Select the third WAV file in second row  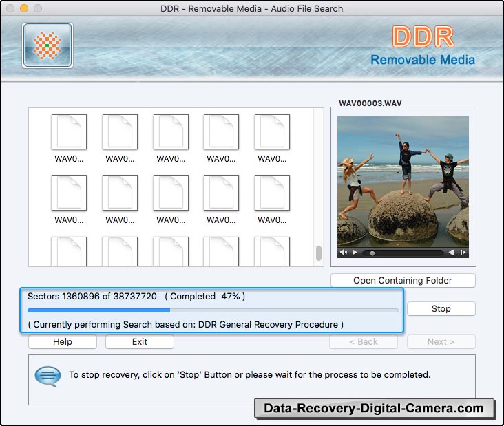coord(171,200)
